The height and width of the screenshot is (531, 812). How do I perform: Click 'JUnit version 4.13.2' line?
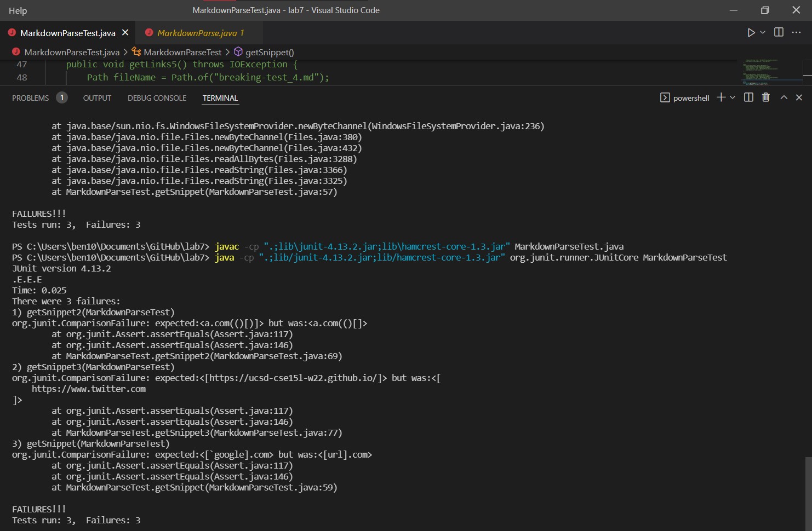61,268
